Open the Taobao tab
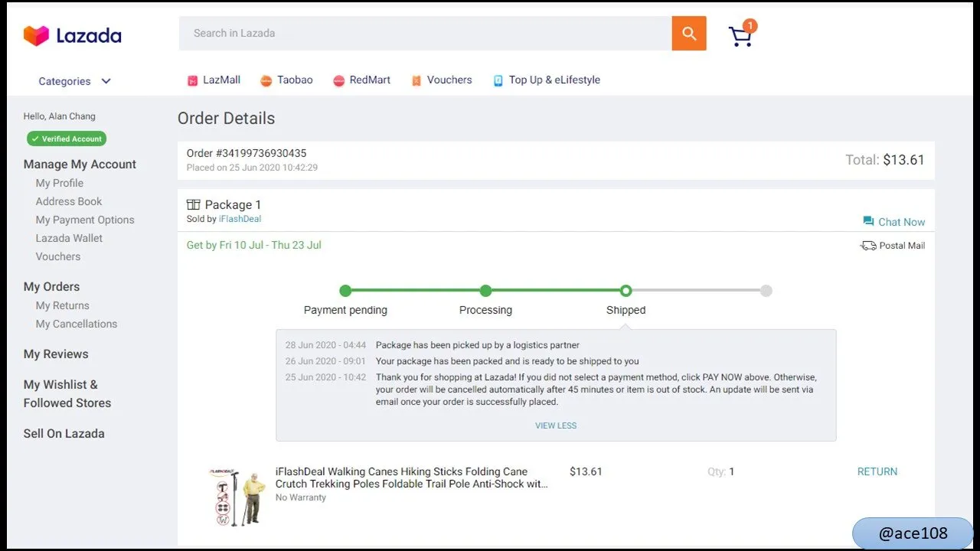The width and height of the screenshot is (980, 551). [x=295, y=80]
